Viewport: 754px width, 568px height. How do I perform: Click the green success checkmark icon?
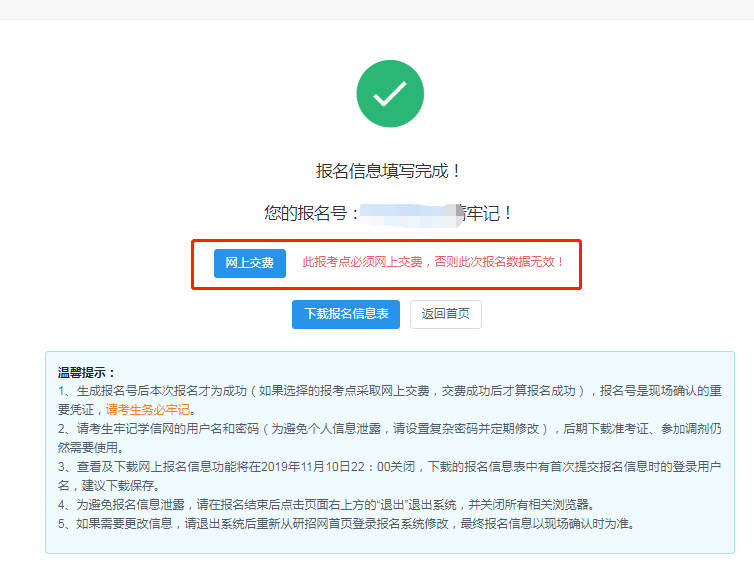click(x=390, y=93)
